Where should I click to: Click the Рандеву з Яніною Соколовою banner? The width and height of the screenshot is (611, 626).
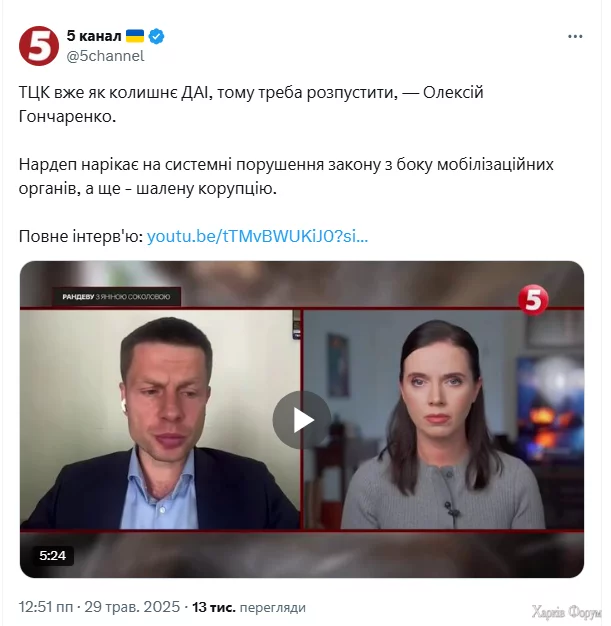(x=116, y=297)
